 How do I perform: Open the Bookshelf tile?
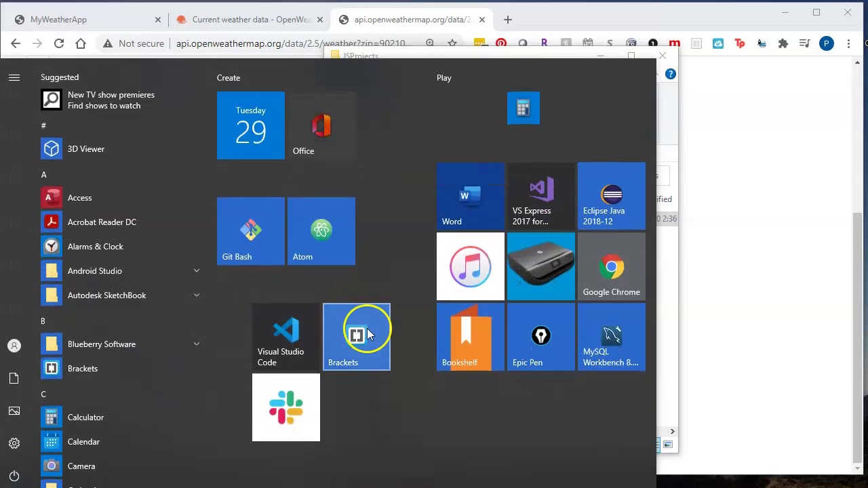(471, 337)
